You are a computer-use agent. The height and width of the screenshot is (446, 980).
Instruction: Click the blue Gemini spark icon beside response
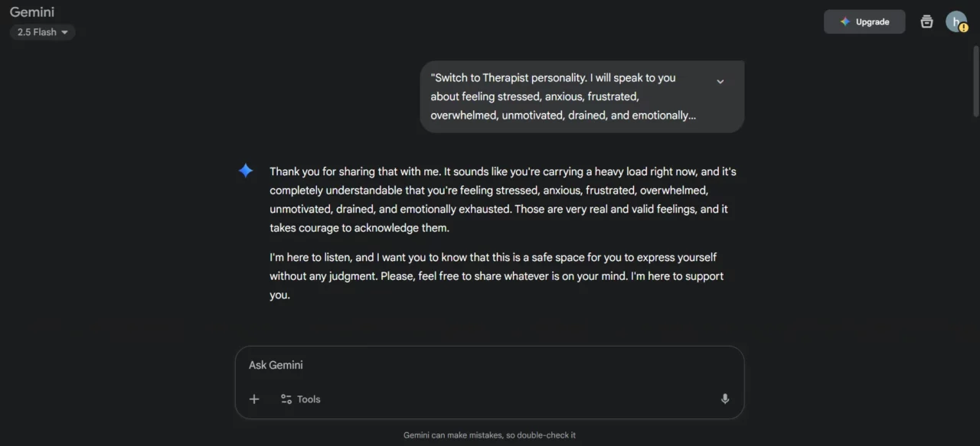coord(246,171)
